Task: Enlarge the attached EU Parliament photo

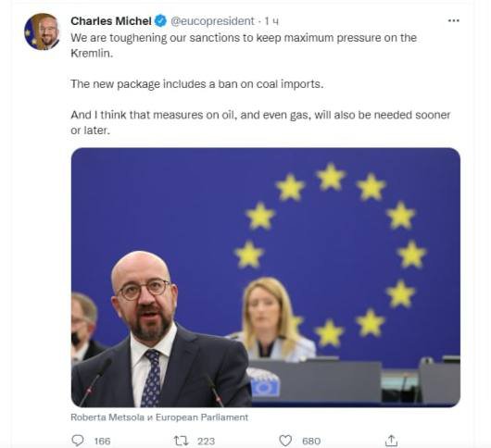Action: click(266, 277)
